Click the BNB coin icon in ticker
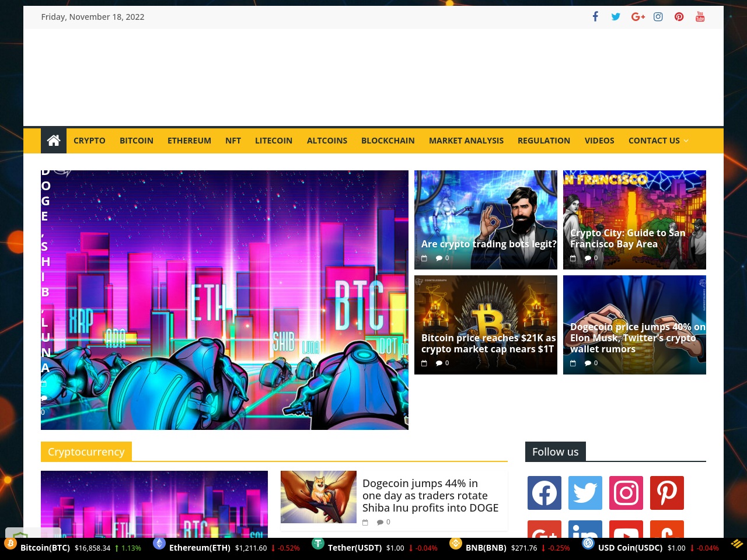This screenshot has width=747, height=560. tap(456, 544)
